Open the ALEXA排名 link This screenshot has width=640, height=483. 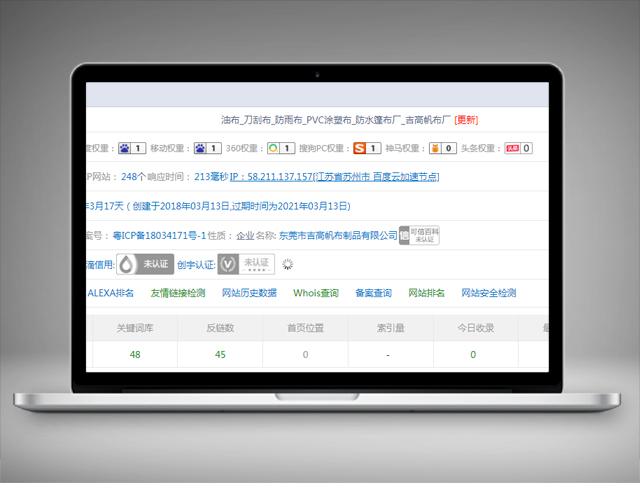[x=111, y=293]
